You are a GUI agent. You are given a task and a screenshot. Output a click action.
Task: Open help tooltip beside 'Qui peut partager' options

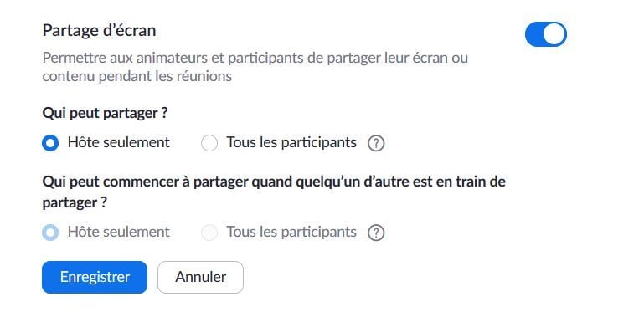coord(376,144)
